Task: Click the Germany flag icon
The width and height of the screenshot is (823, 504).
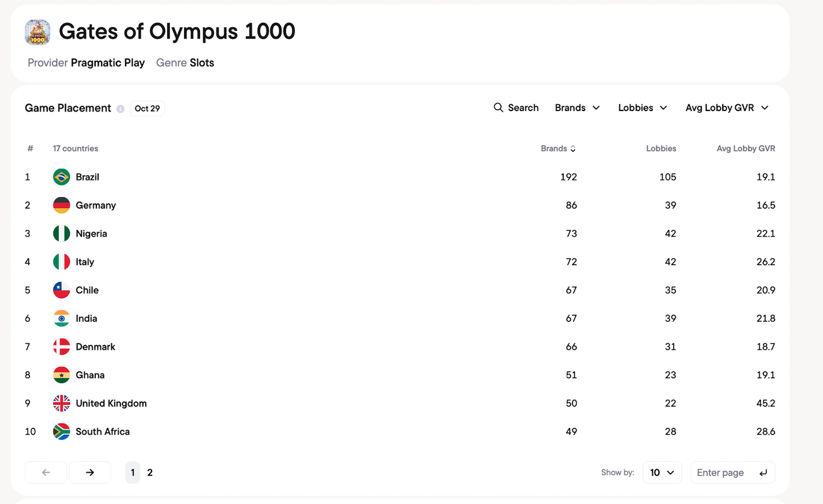Action: 62,205
